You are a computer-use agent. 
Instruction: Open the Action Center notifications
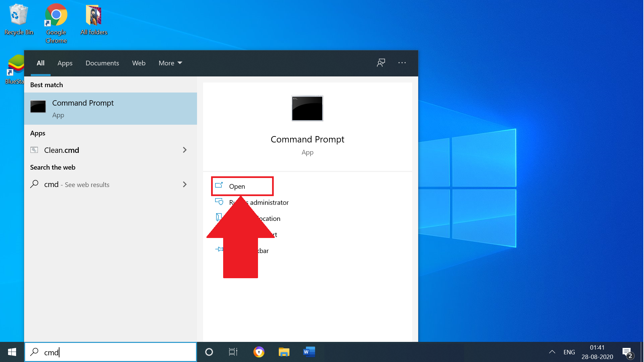click(x=628, y=353)
